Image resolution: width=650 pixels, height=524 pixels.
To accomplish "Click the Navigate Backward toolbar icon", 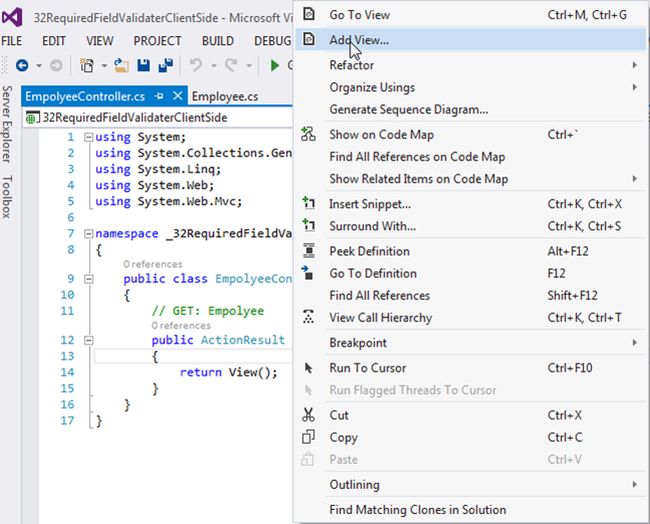I will tap(22, 66).
